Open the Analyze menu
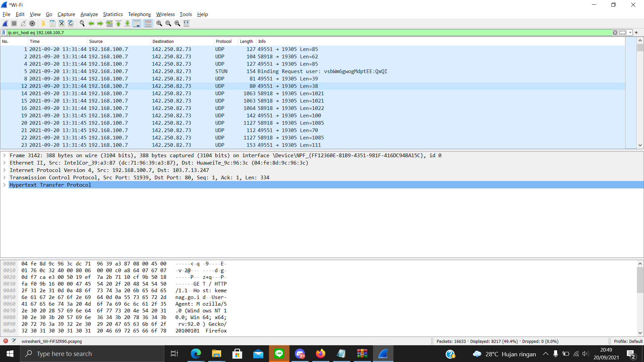This screenshot has height=362, width=644. 89,14
